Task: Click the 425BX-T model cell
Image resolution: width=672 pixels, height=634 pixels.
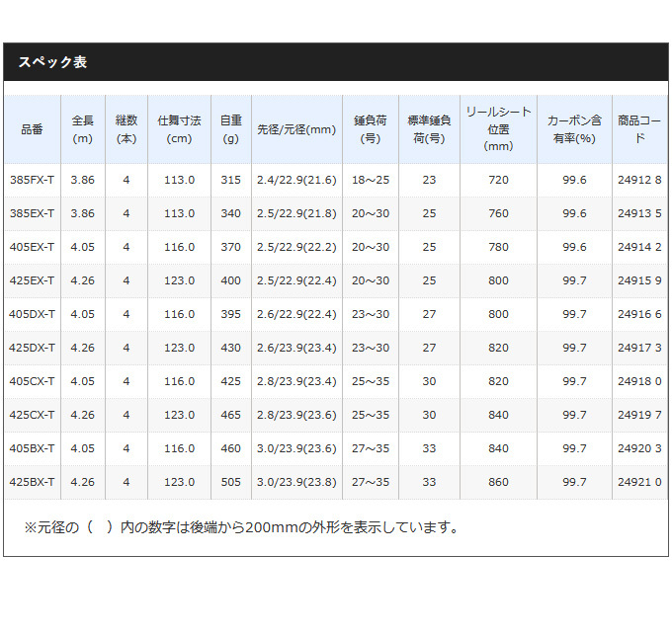Action: (32, 482)
